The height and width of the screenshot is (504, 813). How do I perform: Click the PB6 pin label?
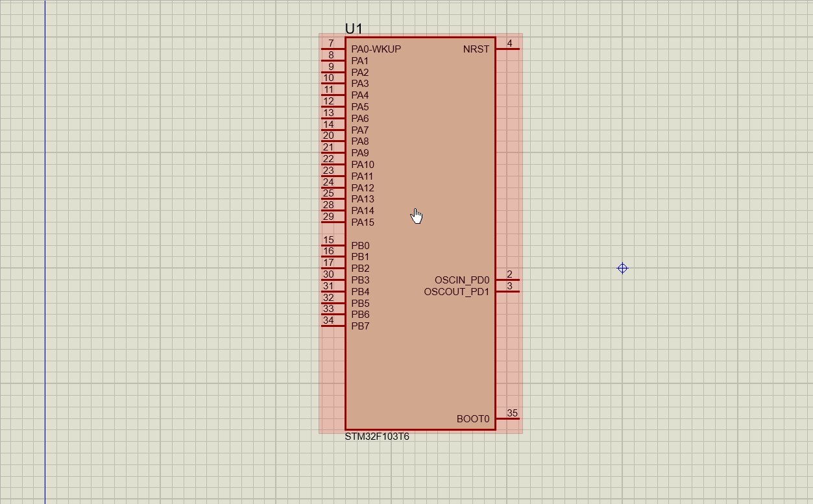click(360, 315)
